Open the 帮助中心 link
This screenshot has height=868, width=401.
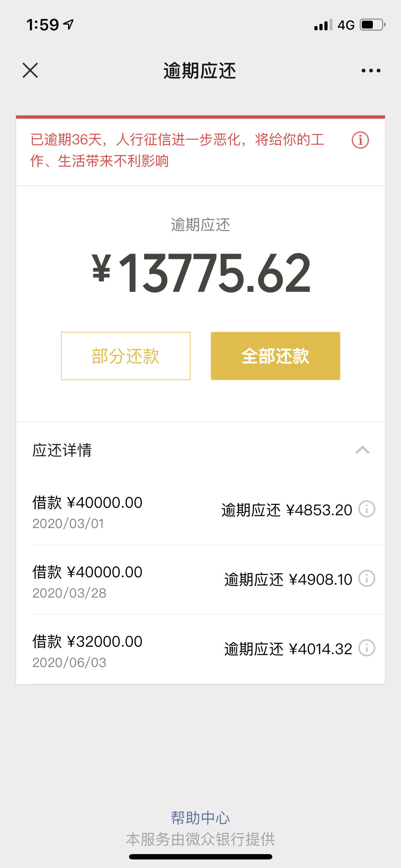tap(200, 818)
